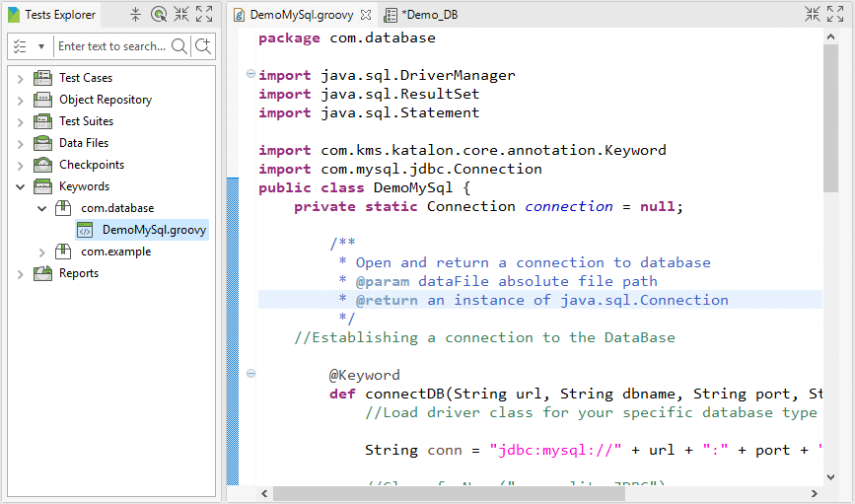Select Test Suites in the tree
The height and width of the screenshot is (504, 855).
coord(86,121)
